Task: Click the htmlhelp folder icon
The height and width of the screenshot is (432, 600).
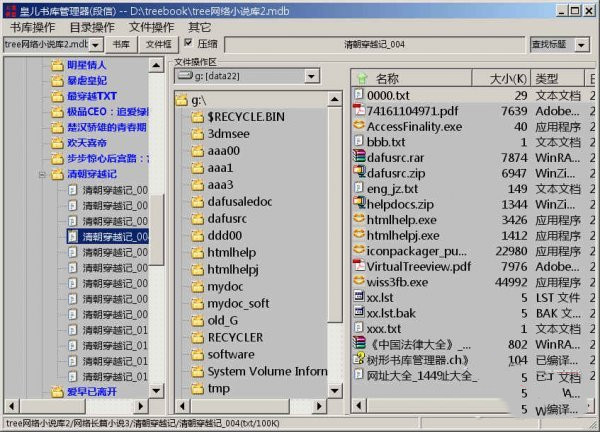Action: (197, 253)
